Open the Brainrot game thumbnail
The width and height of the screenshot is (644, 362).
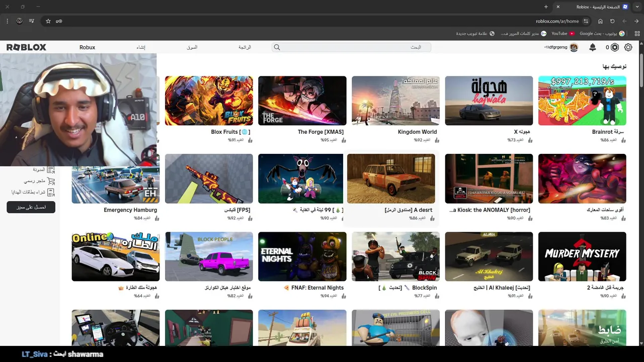(582, 101)
